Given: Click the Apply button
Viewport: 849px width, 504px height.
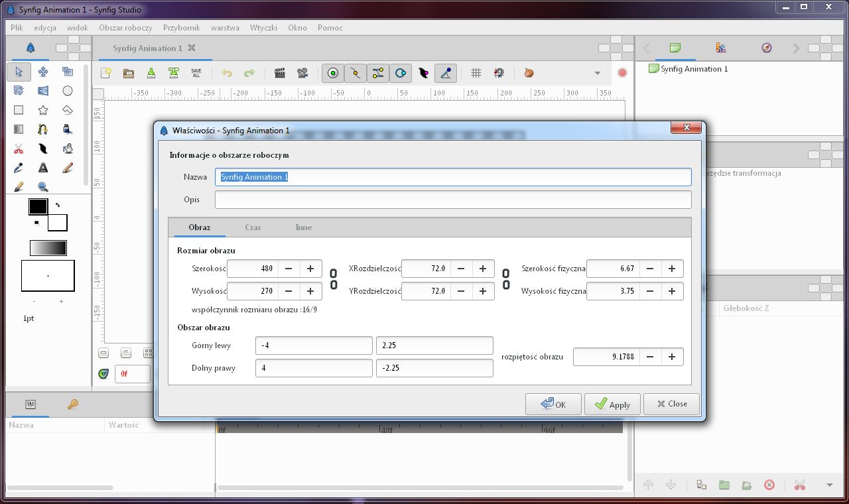Looking at the screenshot, I should pos(612,404).
